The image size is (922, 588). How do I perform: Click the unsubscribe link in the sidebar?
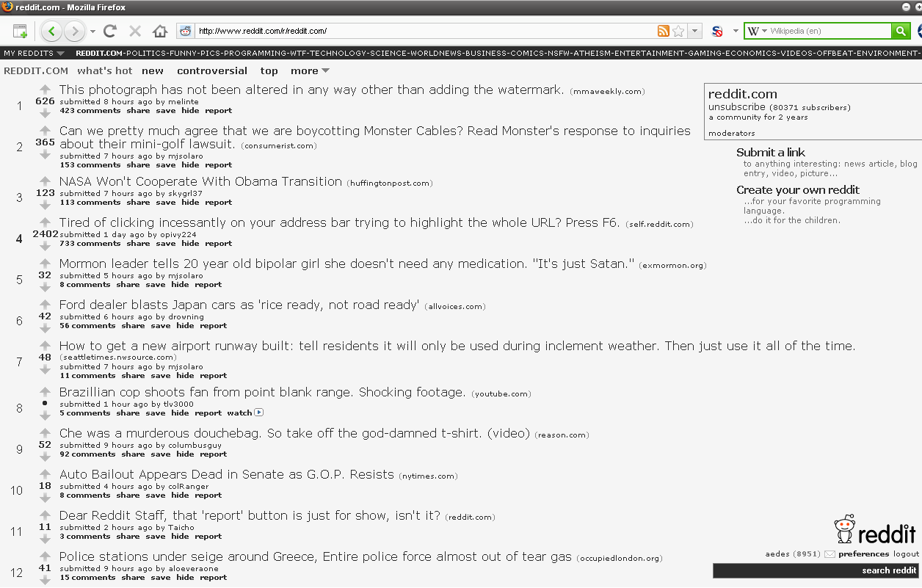point(737,107)
